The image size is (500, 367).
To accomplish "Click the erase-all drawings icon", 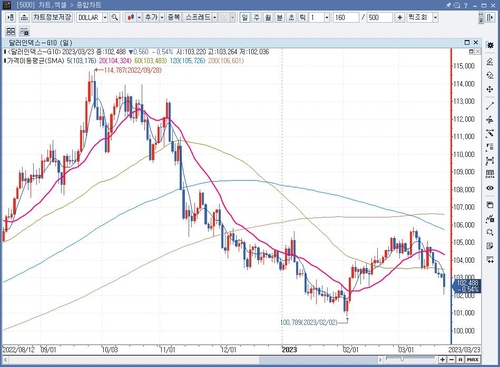I will click(x=490, y=75).
